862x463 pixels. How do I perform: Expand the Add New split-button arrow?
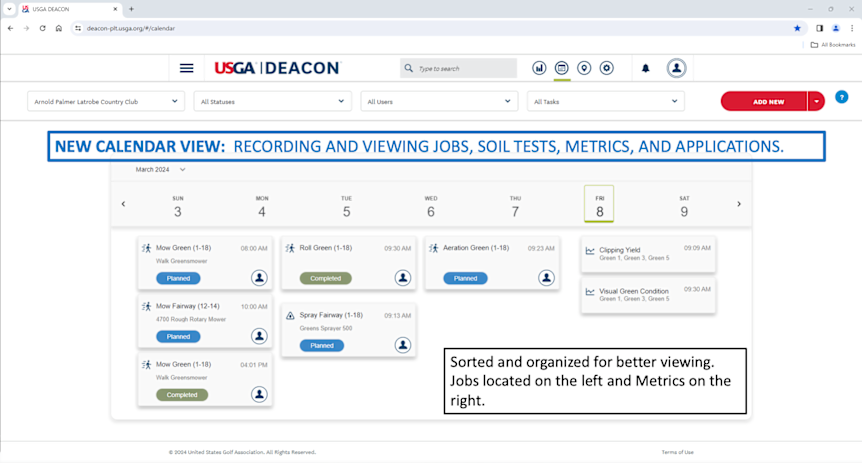816,101
